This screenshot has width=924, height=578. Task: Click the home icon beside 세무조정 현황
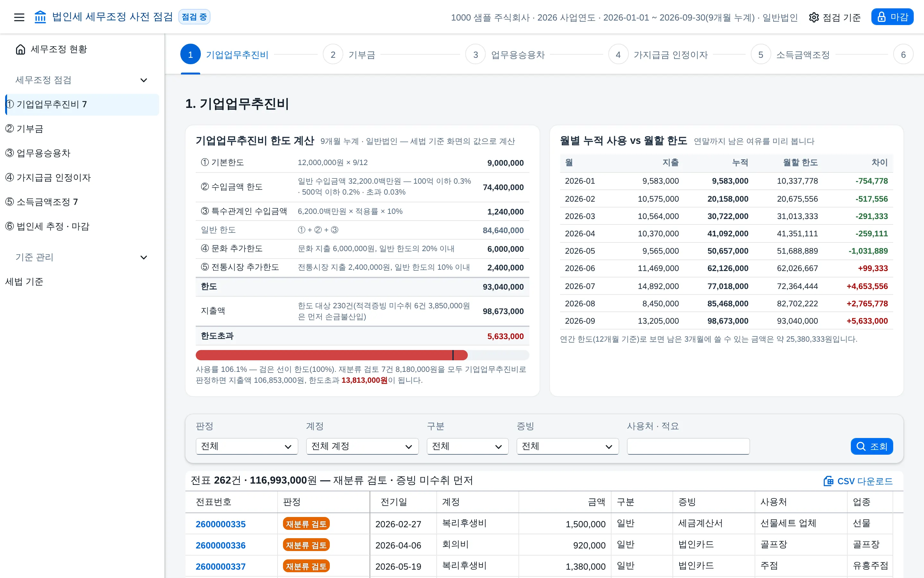[x=21, y=49]
